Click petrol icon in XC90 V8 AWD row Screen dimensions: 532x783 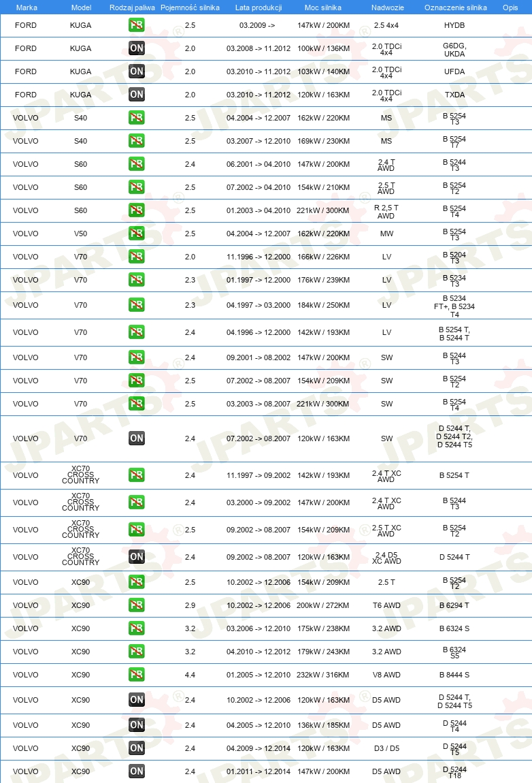pyautogui.click(x=136, y=675)
